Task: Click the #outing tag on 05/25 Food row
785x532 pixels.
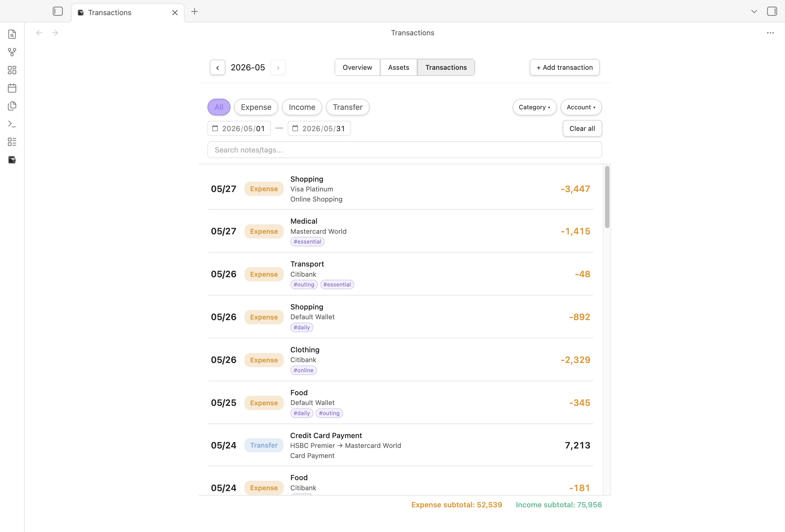Action: click(329, 413)
